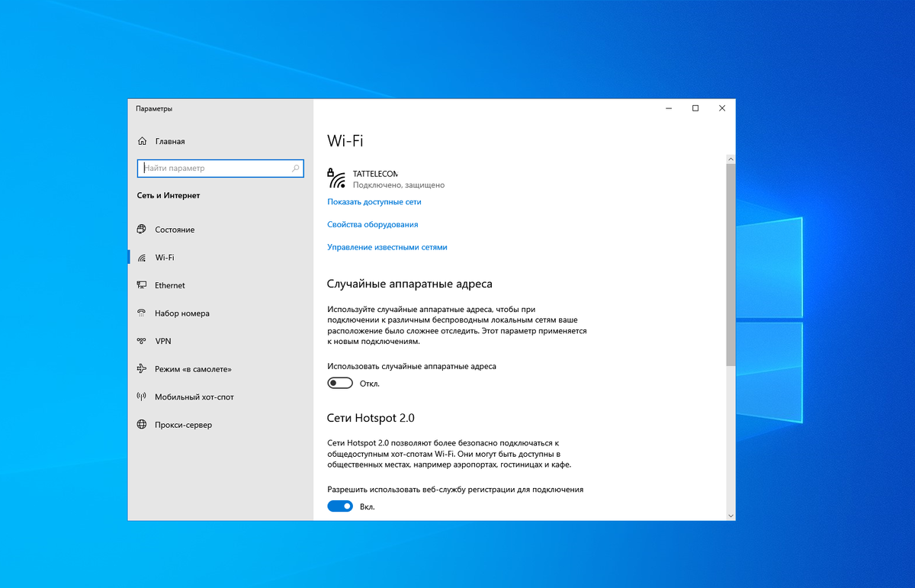Click the Сеть и Интернет label
This screenshot has height=588, width=915.
pyautogui.click(x=168, y=195)
